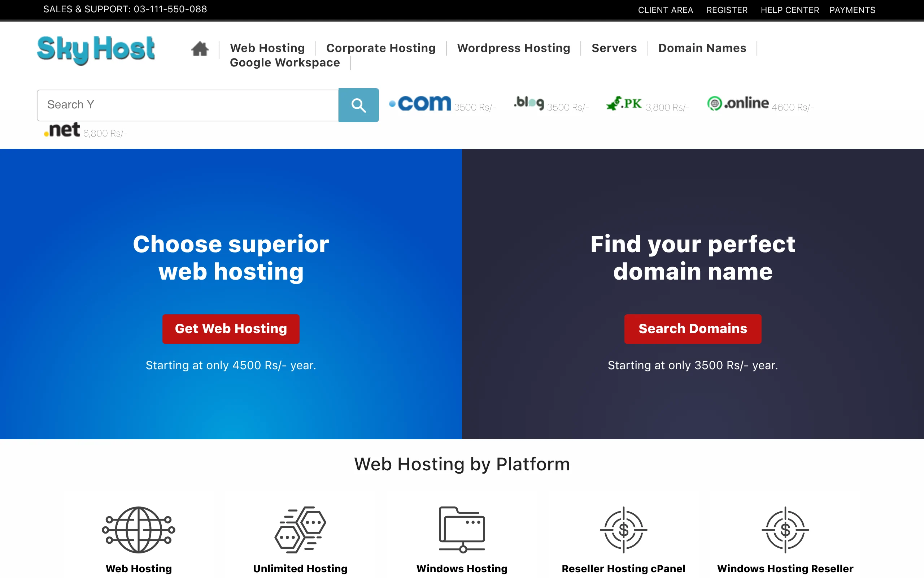The image size is (924, 578).
Task: Open the Reseller Hosting cPanel dollar icon
Action: pyautogui.click(x=623, y=530)
